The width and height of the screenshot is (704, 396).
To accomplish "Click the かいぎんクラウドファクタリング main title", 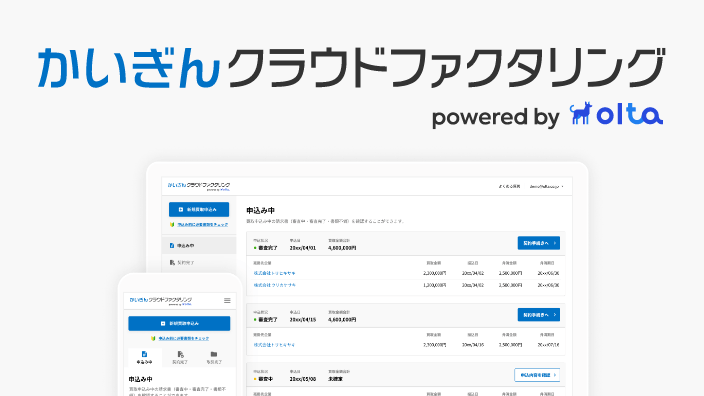I will [351, 67].
